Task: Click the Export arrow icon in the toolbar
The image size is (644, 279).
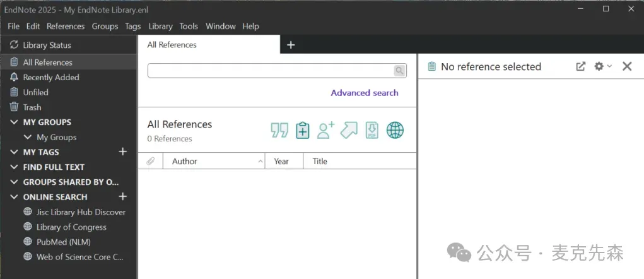Action: (x=349, y=130)
